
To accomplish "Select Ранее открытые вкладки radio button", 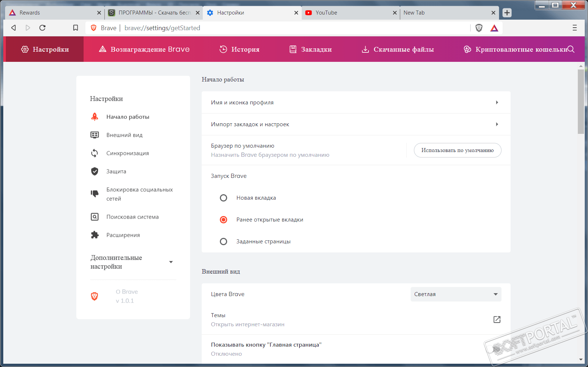I will 223,220.
